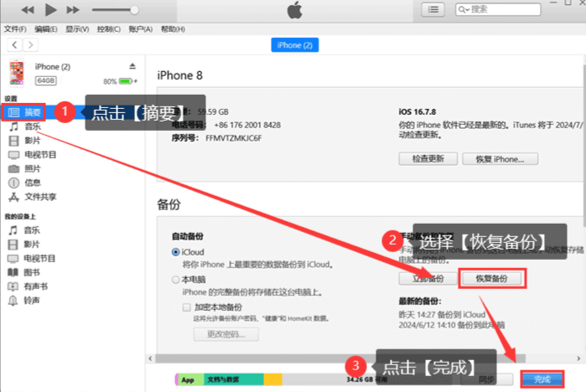Select the iPhone (2) device tab
Viewport: 586px width, 392px height.
[x=294, y=45]
